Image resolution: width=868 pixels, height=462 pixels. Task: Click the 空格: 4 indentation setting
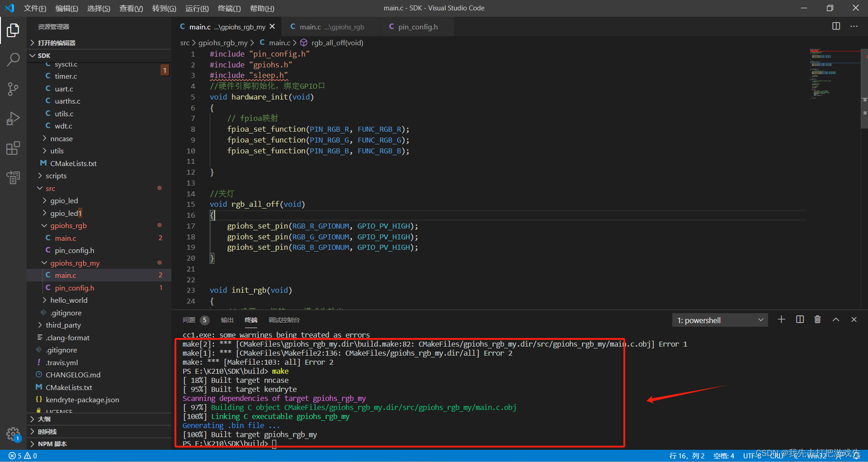click(724, 456)
